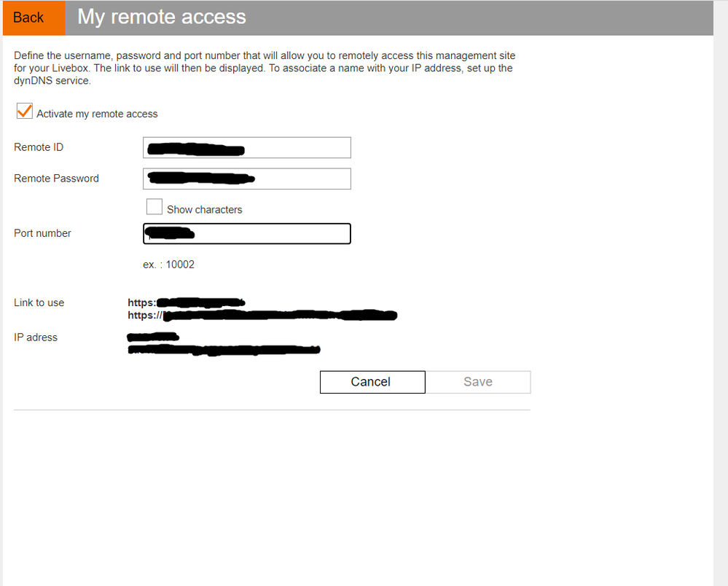Viewport: 728px width, 586px height.
Task: Click the Save button
Action: point(477,381)
